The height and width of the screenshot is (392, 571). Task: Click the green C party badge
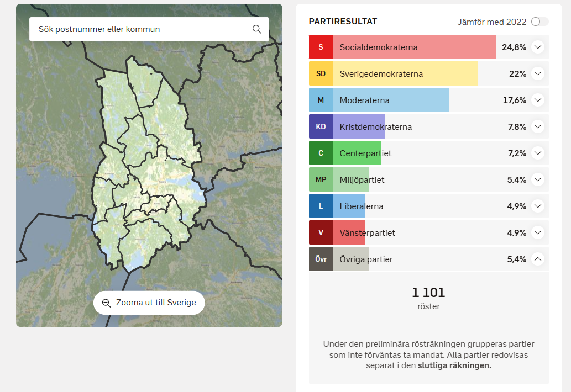click(321, 153)
